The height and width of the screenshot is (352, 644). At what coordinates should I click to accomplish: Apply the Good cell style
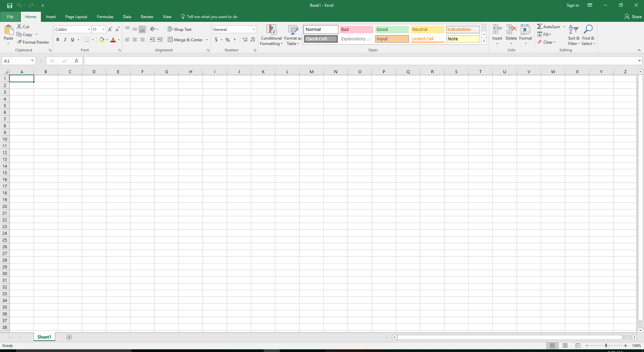[391, 29]
